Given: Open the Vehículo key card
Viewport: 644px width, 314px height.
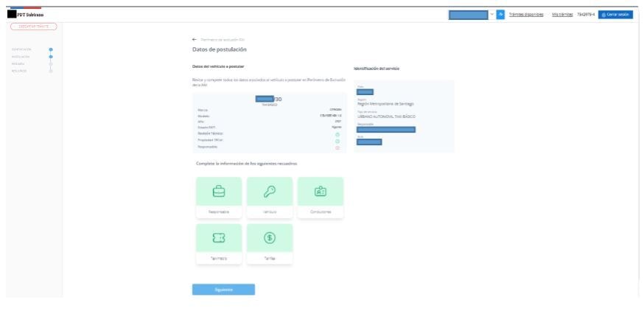Looking at the screenshot, I should tap(270, 198).
